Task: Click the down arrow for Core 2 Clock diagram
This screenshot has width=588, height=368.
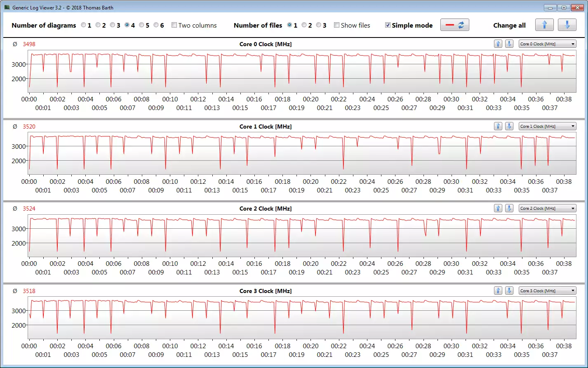Action: point(509,209)
